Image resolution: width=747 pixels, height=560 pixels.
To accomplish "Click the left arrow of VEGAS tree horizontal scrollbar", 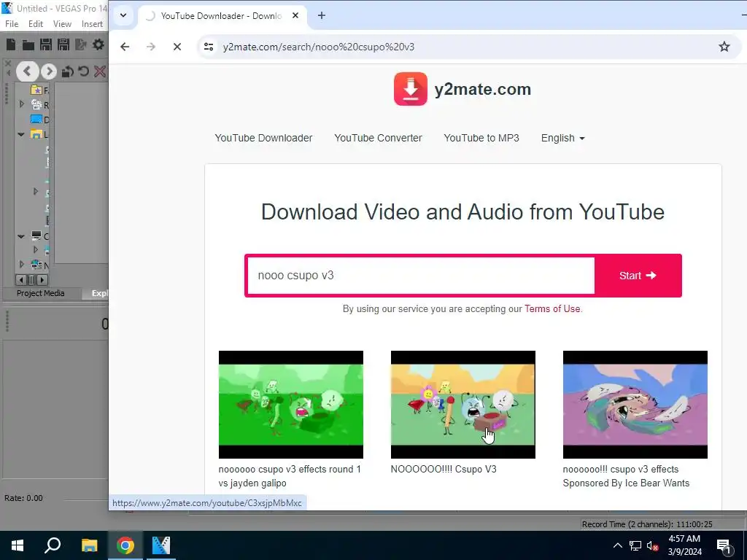I will click(x=21, y=280).
